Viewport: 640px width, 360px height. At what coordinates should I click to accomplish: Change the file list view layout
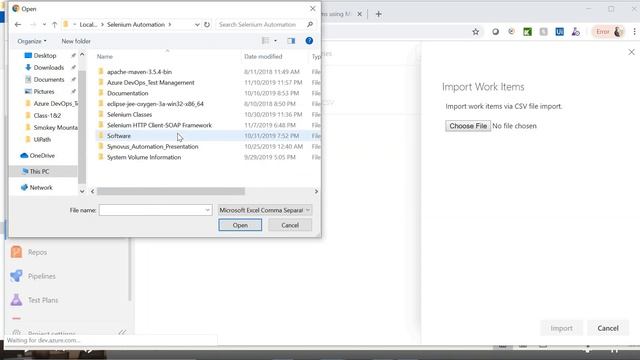pyautogui.click(x=265, y=41)
